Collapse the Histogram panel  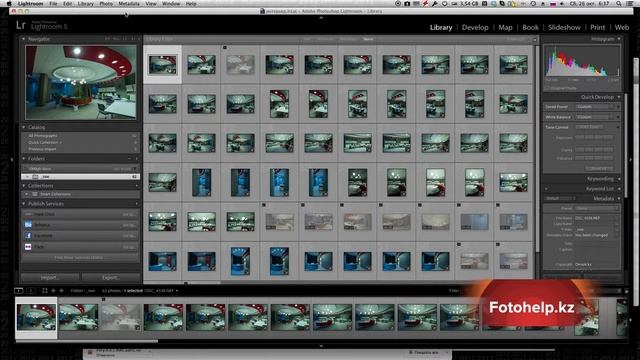(x=619, y=39)
